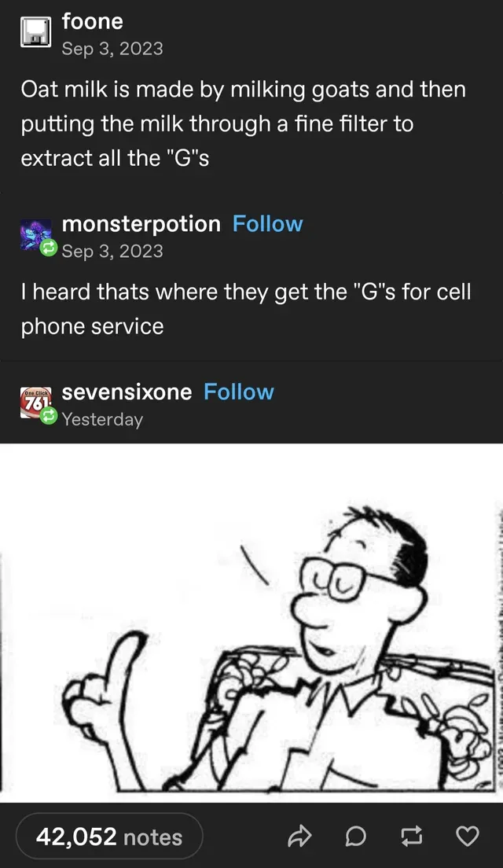
Task: View the 42,052 notes
Action: [x=109, y=837]
